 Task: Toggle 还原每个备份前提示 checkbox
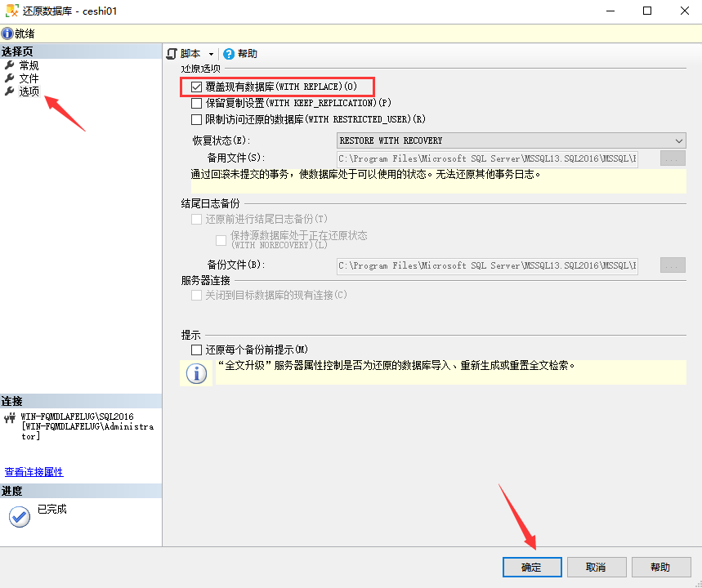pyautogui.click(x=196, y=350)
